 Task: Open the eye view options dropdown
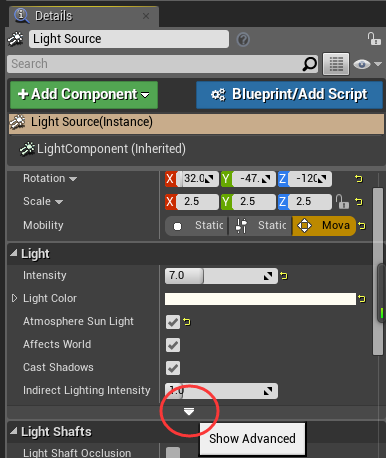pos(367,64)
